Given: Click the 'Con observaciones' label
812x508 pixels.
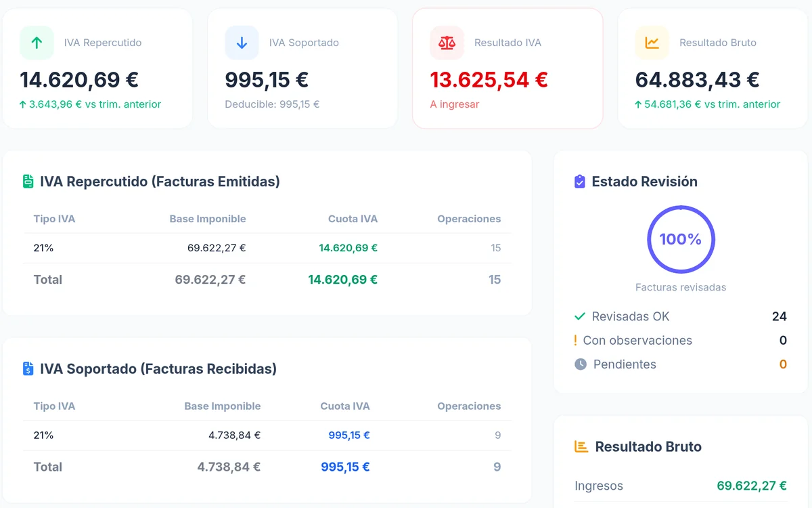Looking at the screenshot, I should point(637,340).
